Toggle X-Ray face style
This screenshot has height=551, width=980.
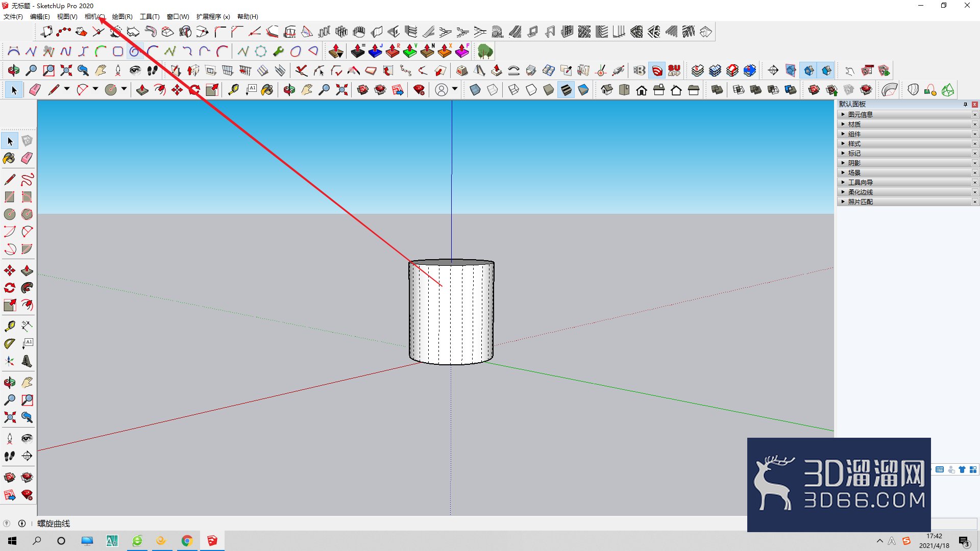pos(475,90)
